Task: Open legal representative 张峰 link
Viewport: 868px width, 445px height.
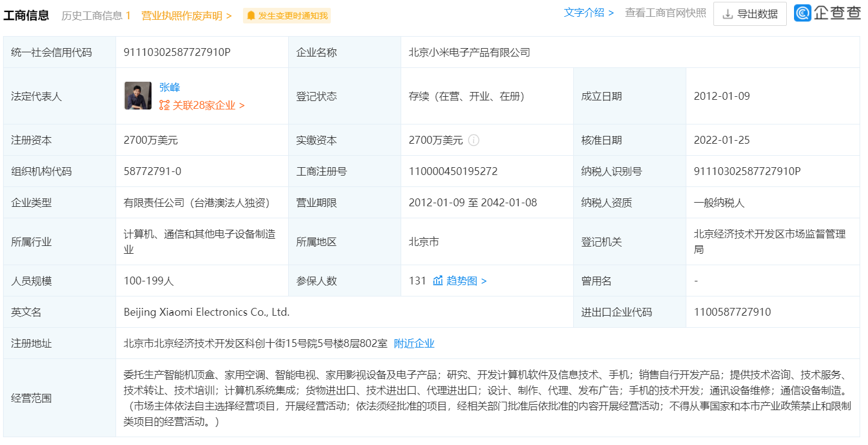Action: [x=170, y=87]
